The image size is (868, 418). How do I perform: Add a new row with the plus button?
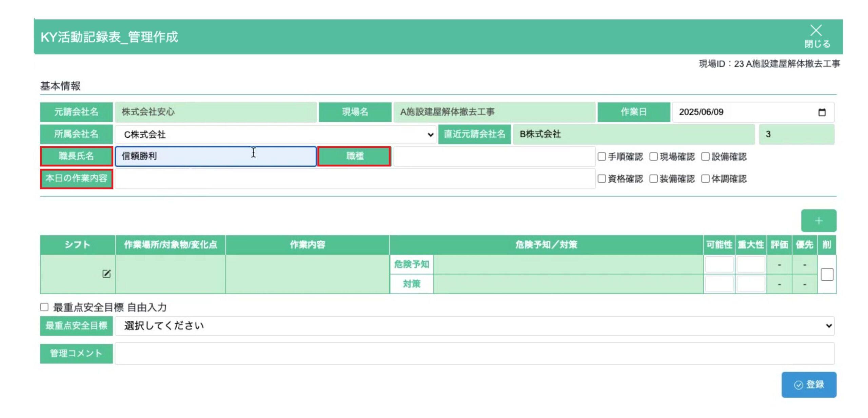[818, 221]
